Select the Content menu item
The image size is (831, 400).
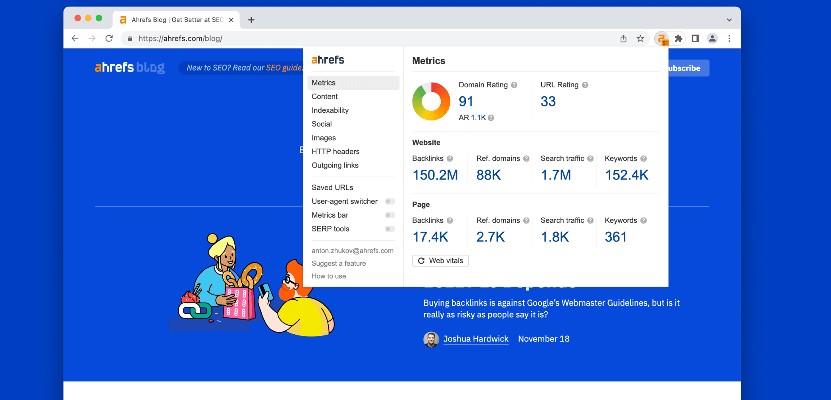[325, 97]
